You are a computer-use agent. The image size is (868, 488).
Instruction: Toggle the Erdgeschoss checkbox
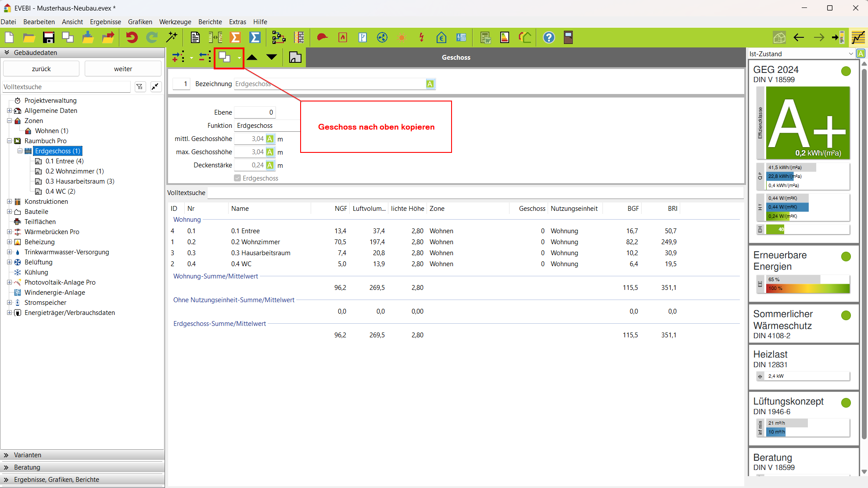(x=237, y=178)
